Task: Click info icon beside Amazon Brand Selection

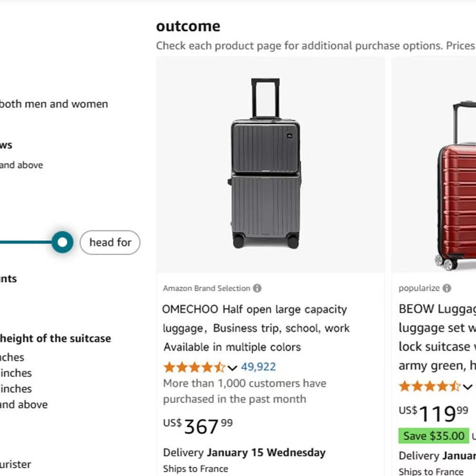Action: pos(257,288)
